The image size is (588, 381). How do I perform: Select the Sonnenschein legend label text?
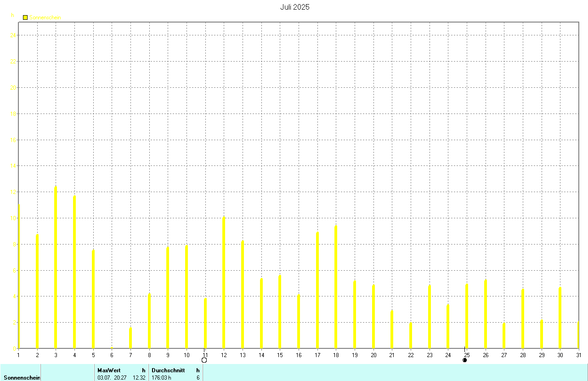point(45,17)
